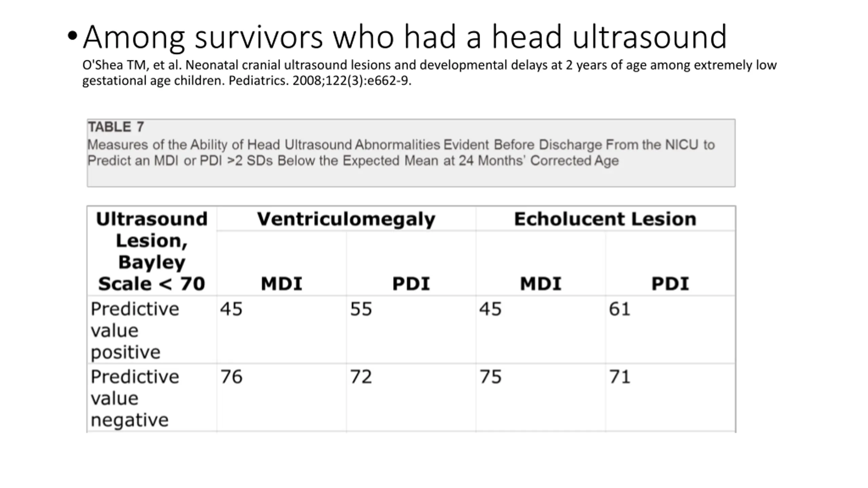
Task: Click the "Ultrasound Lesion, Bayley Scale < 70" header cell
Action: click(x=152, y=251)
